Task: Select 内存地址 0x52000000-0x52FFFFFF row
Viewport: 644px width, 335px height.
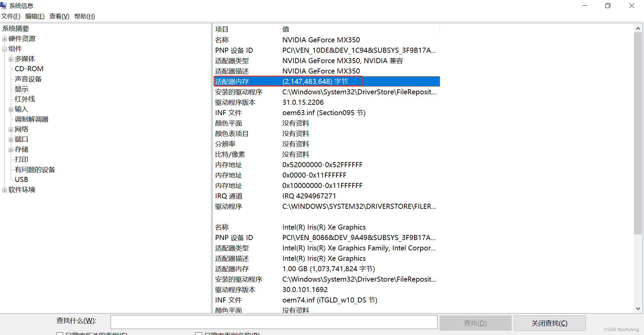Action: click(327, 165)
